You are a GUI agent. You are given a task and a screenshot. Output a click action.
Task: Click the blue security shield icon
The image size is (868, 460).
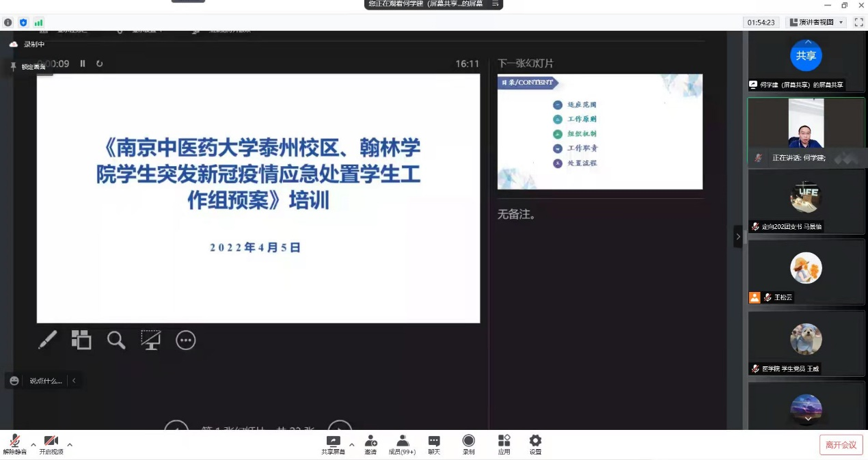[x=23, y=23]
